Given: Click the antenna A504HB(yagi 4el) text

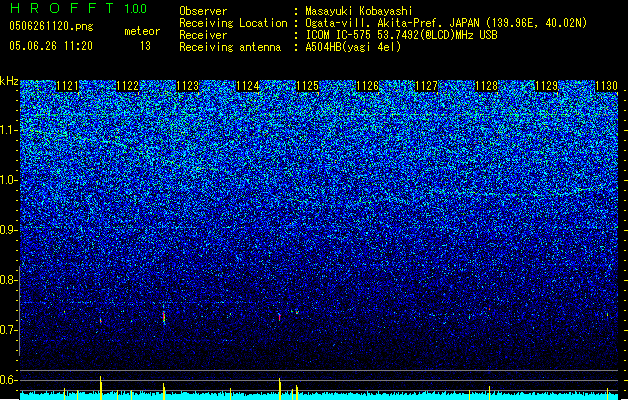Looking at the screenshot, I should pos(353,47).
